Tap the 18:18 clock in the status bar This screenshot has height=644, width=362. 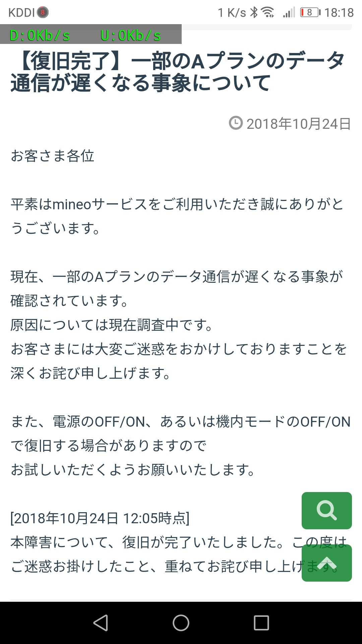(x=339, y=13)
